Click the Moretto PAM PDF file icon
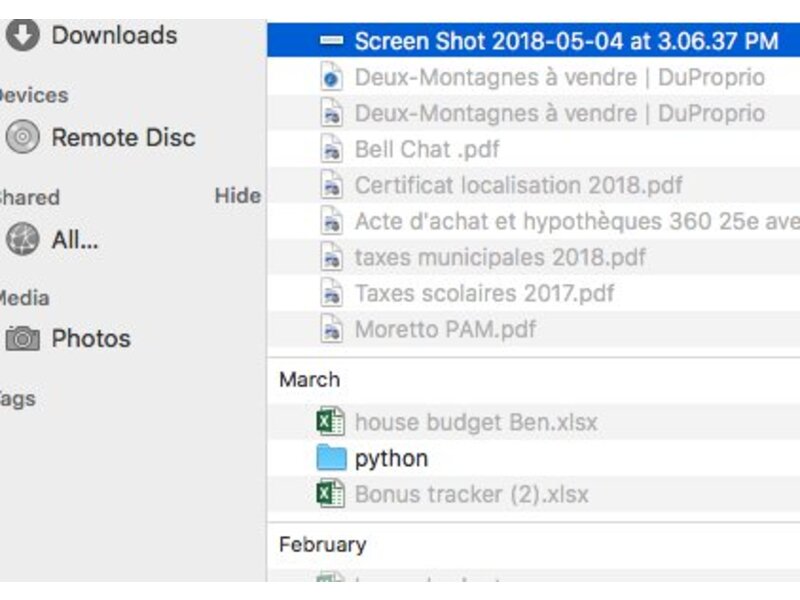Viewport: 800px width, 600px height. pyautogui.click(x=331, y=328)
